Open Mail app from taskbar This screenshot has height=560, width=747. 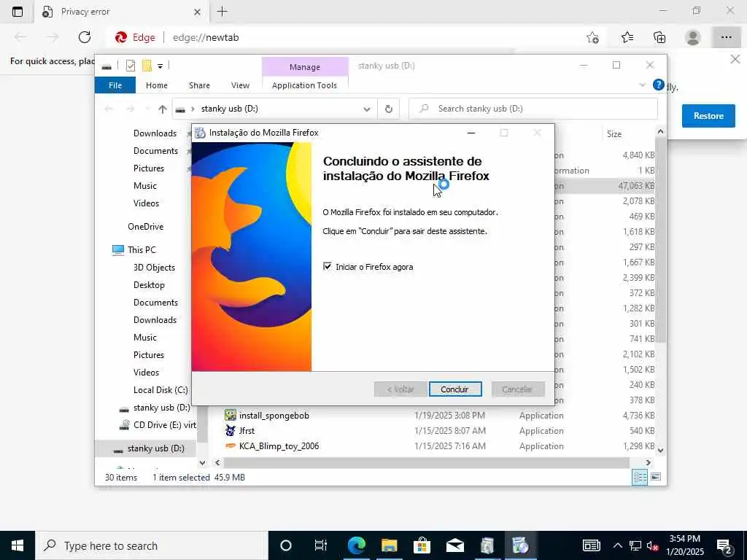point(455,545)
